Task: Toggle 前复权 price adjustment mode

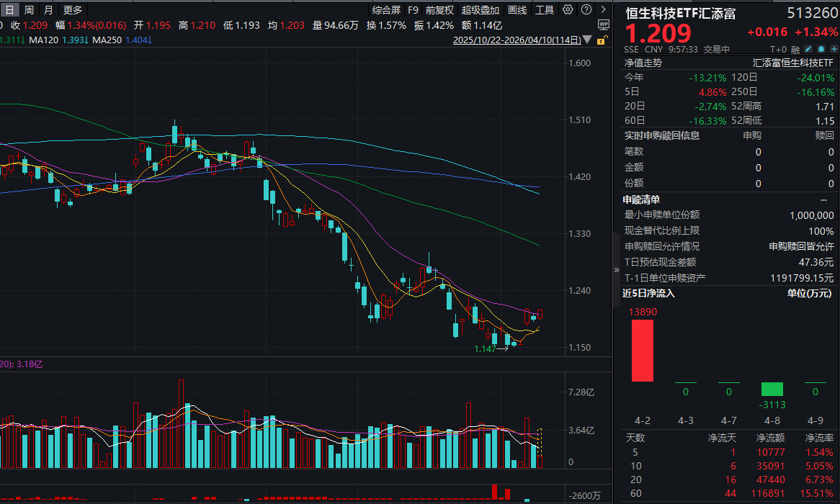Action: click(439, 9)
